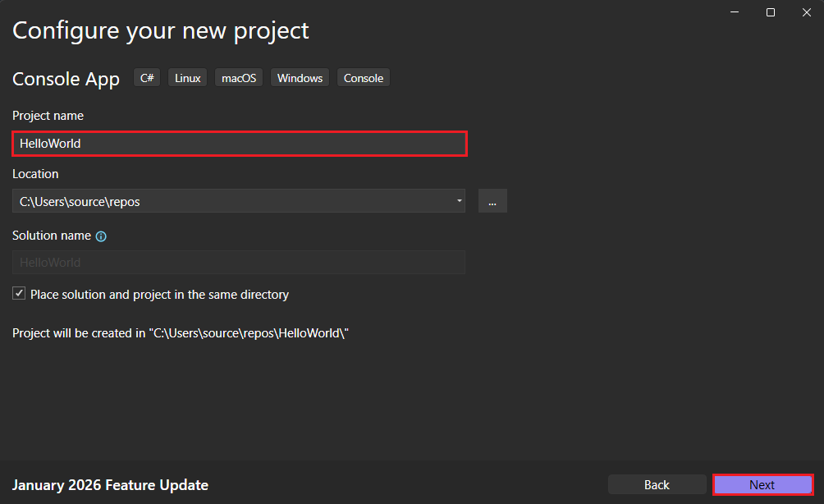Viewport: 824px width, 504px height.
Task: Click the info icon beside Solution name
Action: [x=100, y=236]
